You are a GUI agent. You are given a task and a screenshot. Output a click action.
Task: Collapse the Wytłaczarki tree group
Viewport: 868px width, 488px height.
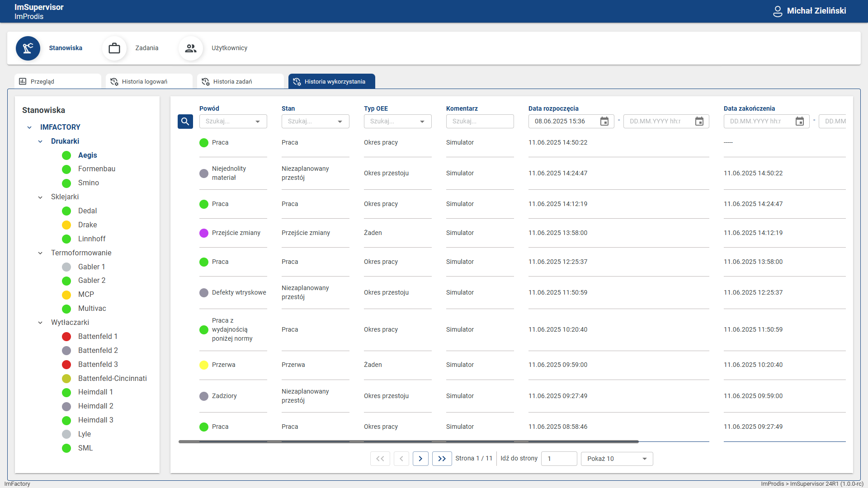(40, 323)
